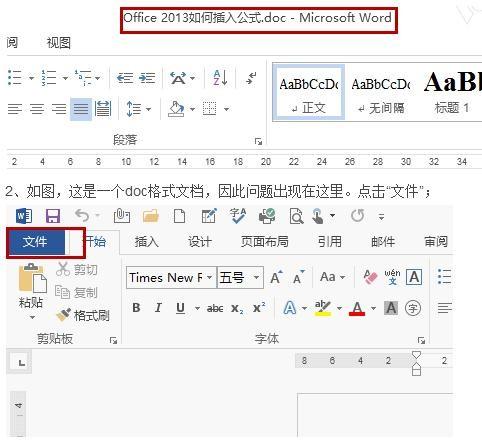The width and height of the screenshot is (482, 441).
Task: Open borders dropdown arrow
Action: point(226,109)
